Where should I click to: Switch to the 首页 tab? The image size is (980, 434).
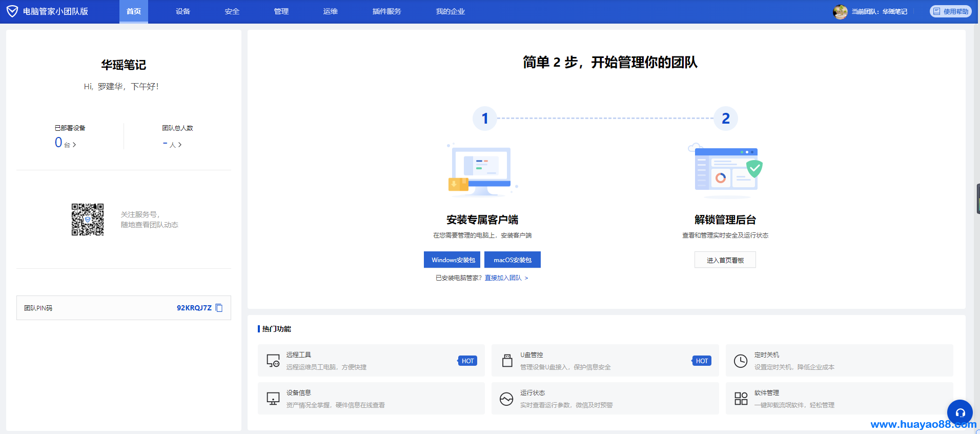[x=134, y=11]
